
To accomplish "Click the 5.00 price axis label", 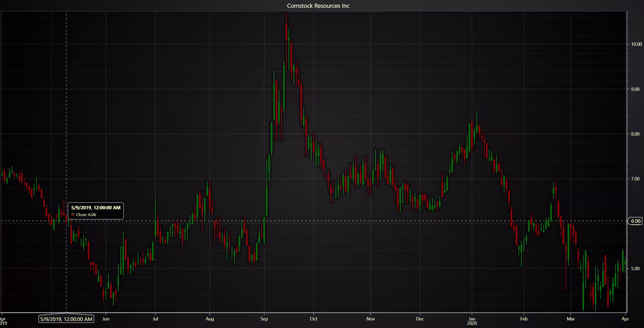I will coord(635,269).
